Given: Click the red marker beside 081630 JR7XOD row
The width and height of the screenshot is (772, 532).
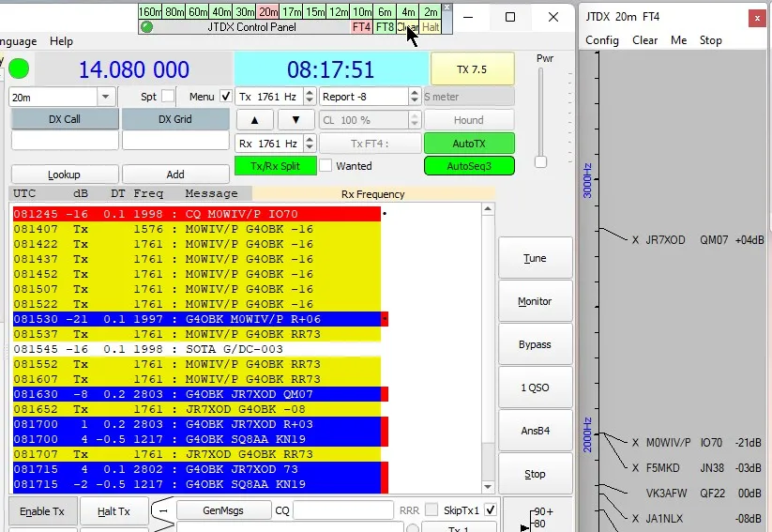Looking at the screenshot, I should coord(385,394).
